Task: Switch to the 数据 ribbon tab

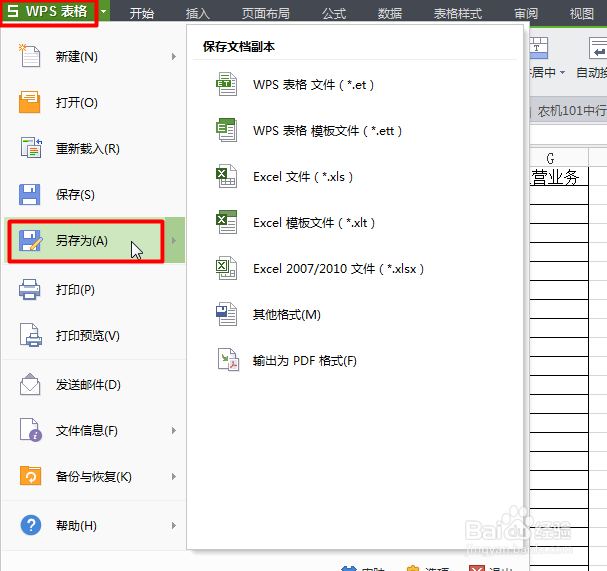Action: click(x=390, y=14)
